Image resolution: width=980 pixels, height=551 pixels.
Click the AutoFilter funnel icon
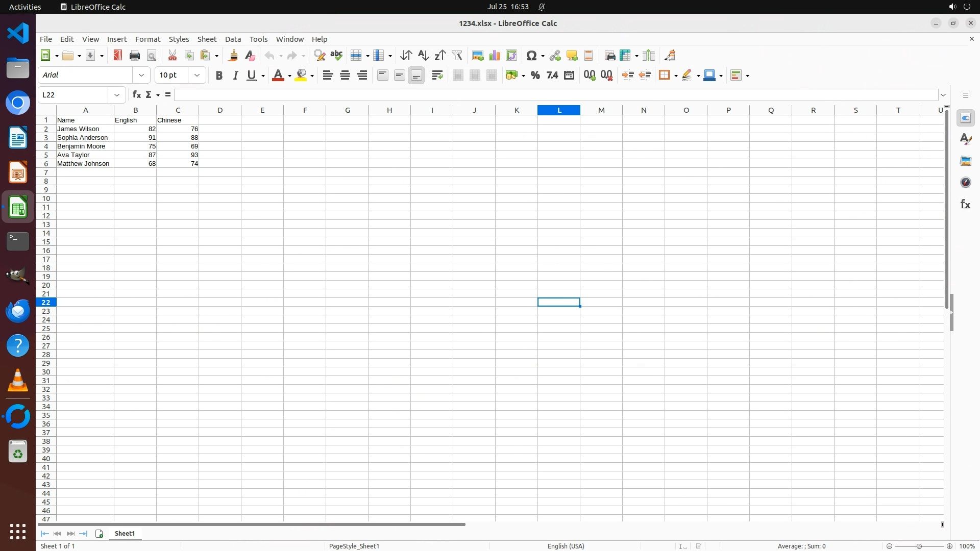pos(457,56)
